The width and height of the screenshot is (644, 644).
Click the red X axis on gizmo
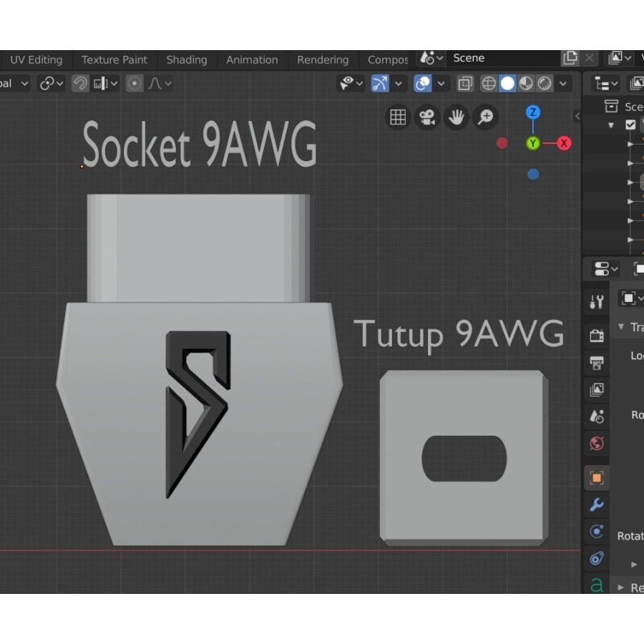(564, 143)
